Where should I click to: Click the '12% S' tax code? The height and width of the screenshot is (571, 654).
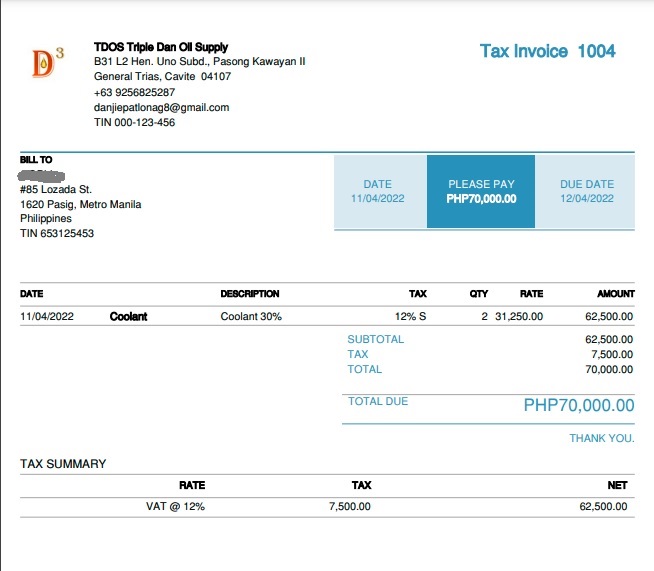click(410, 317)
